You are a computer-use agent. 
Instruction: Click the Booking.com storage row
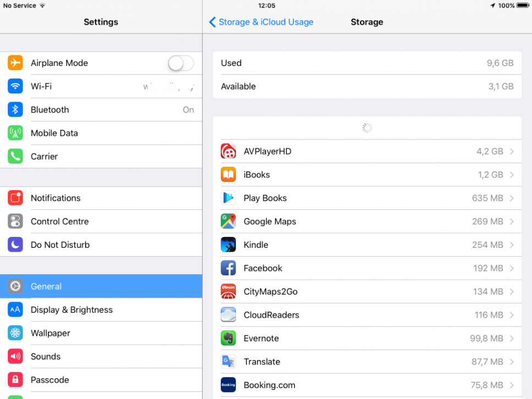click(x=363, y=385)
